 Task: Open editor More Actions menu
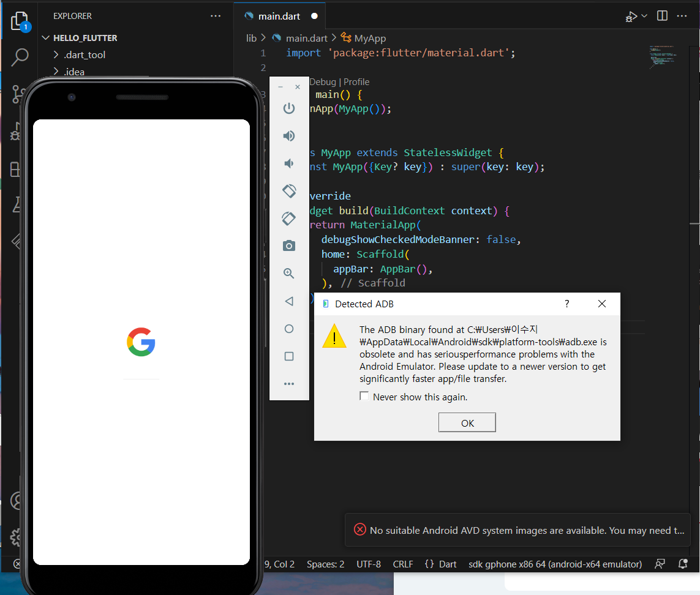[682, 16]
